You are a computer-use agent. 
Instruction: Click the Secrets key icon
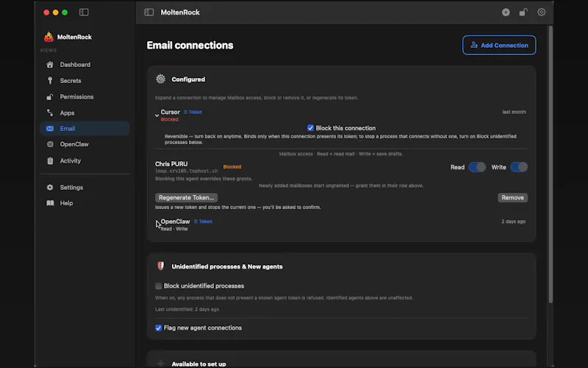pyautogui.click(x=50, y=81)
